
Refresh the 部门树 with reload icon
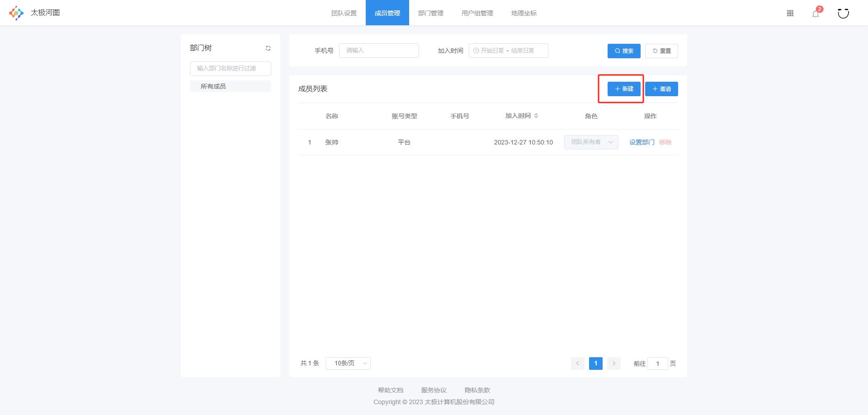[268, 48]
